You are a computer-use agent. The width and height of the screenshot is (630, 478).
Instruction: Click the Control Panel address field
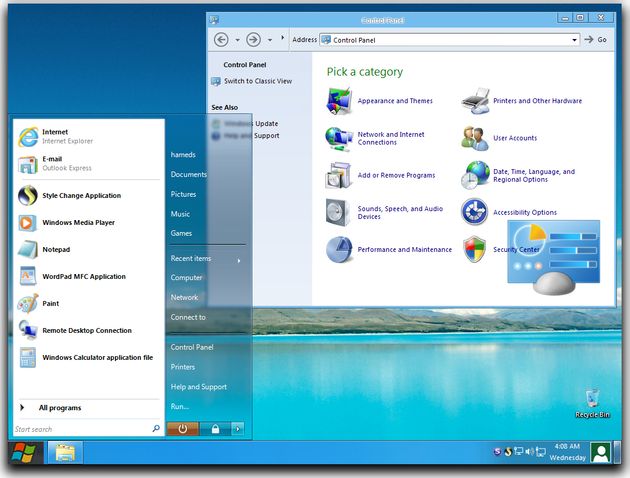click(450, 40)
